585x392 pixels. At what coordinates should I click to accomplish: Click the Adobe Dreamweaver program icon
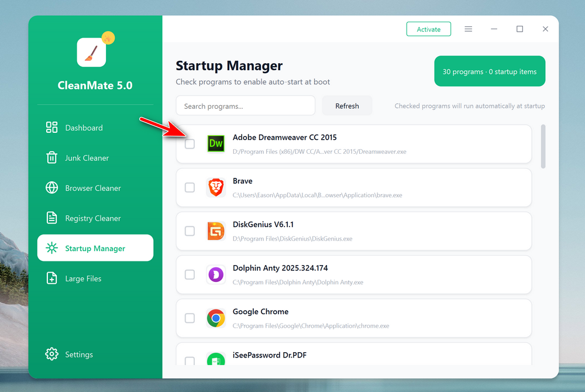(x=215, y=143)
